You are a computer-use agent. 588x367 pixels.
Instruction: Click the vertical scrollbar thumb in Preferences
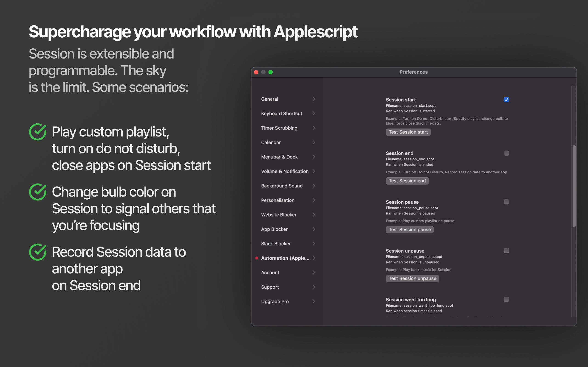click(574, 186)
